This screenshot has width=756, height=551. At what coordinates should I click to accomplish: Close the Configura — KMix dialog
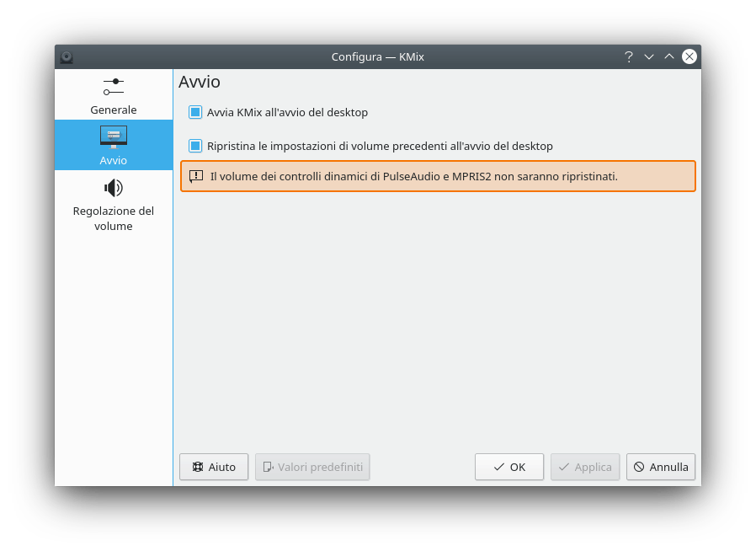(x=689, y=56)
